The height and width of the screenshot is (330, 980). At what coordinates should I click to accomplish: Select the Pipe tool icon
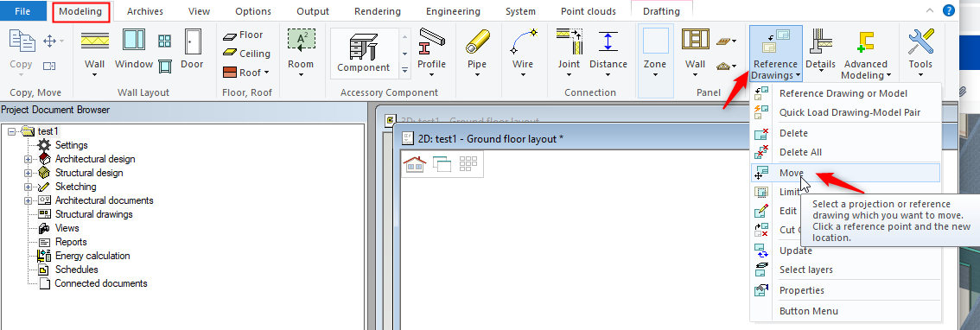click(x=477, y=41)
